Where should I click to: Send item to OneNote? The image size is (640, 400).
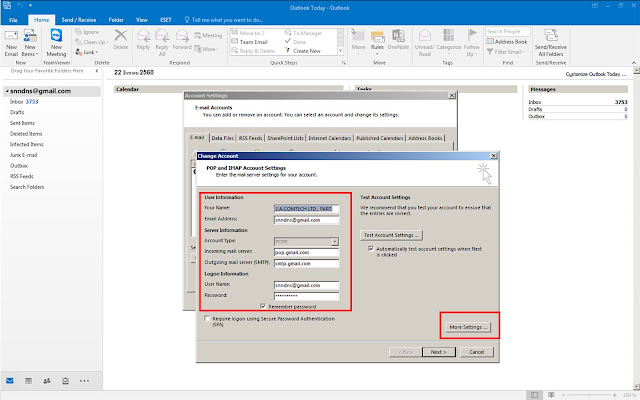point(398,40)
